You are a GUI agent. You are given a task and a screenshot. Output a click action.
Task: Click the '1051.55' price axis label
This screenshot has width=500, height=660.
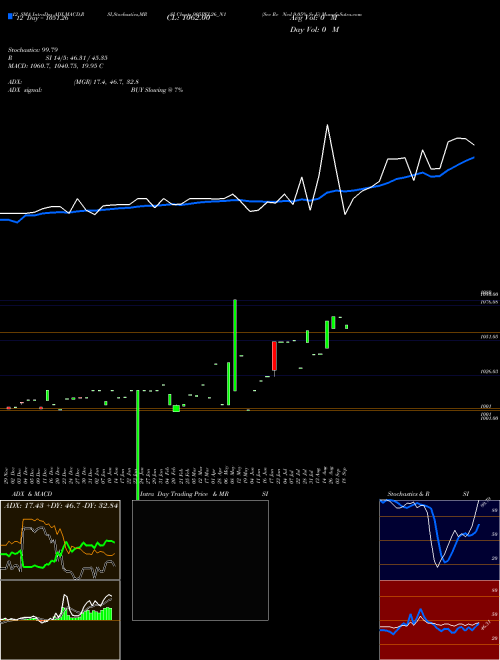click(489, 337)
